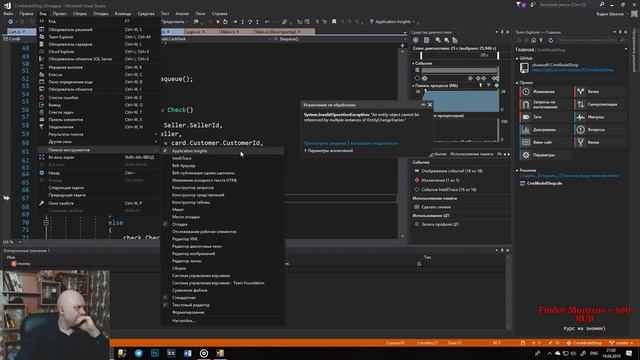Expand the Панели инструментов submenu

coord(98,150)
